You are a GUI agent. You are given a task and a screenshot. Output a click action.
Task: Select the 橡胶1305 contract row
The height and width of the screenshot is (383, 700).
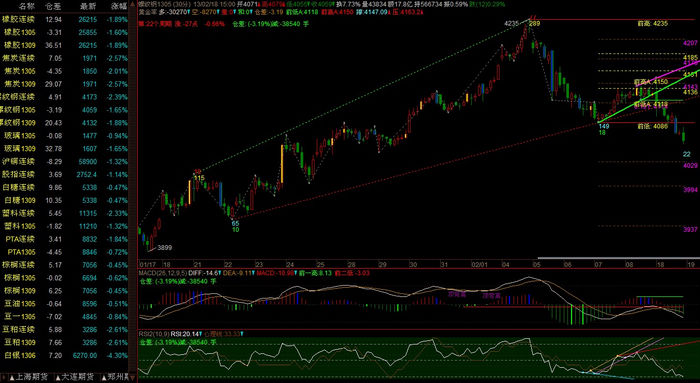click(x=65, y=32)
